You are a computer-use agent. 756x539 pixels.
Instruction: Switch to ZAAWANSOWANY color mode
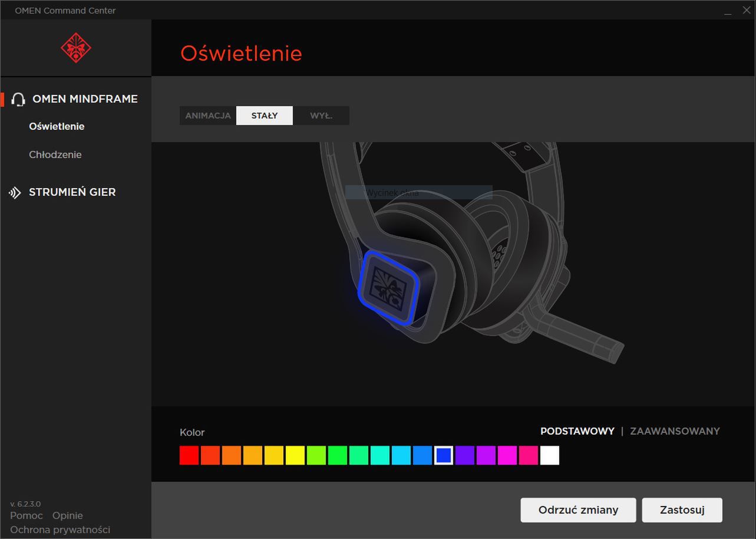coord(675,431)
